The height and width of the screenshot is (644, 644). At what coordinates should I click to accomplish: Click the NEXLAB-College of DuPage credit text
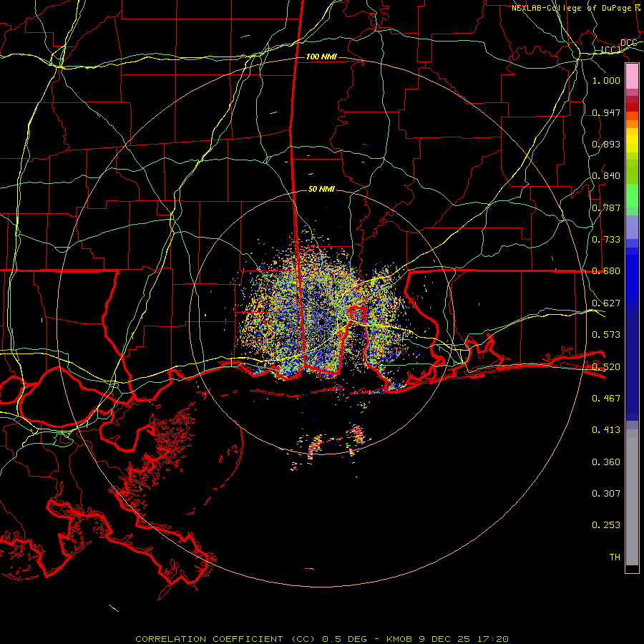point(577,8)
